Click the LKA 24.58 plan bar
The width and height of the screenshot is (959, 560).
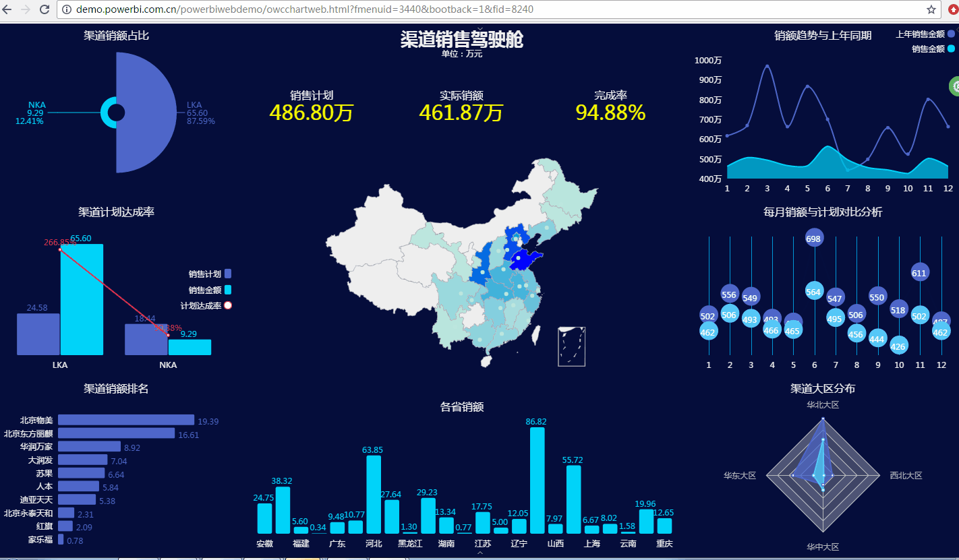pos(38,334)
